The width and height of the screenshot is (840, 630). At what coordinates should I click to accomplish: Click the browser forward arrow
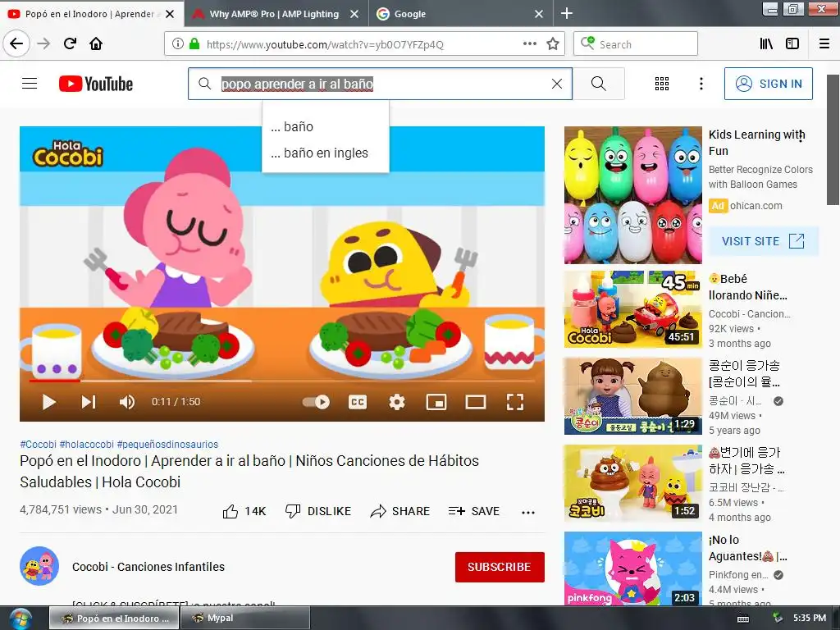(x=44, y=43)
